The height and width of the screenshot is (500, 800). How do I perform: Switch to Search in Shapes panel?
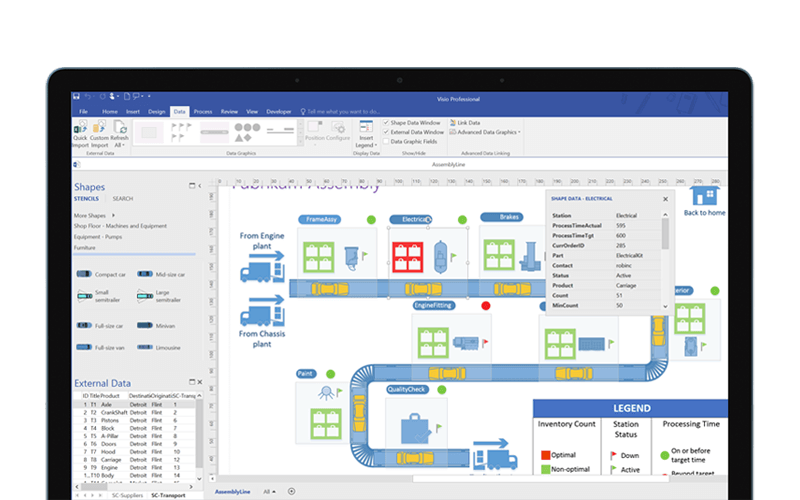122,199
